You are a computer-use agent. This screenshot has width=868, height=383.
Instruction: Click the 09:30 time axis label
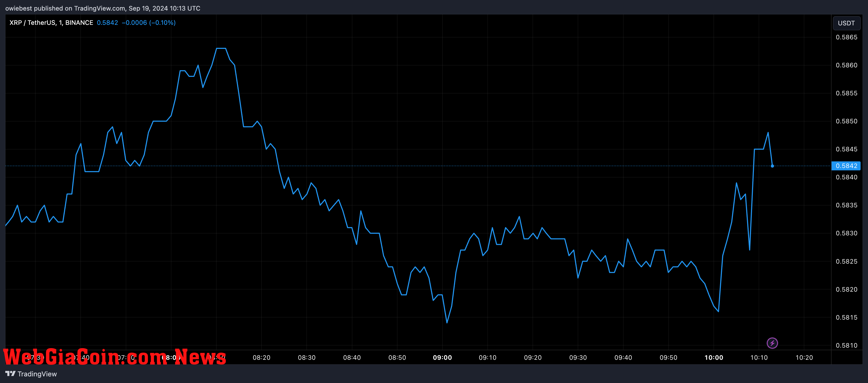pos(578,357)
